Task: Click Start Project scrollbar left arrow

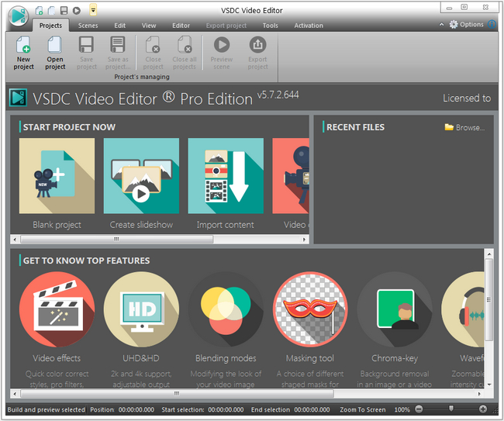Action: [x=15, y=240]
